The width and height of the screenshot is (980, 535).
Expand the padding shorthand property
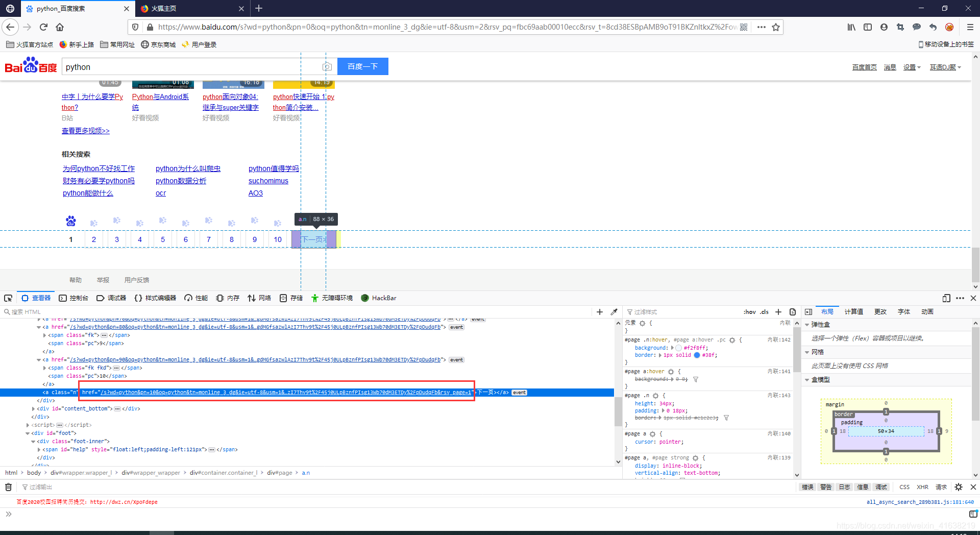pyautogui.click(x=663, y=411)
